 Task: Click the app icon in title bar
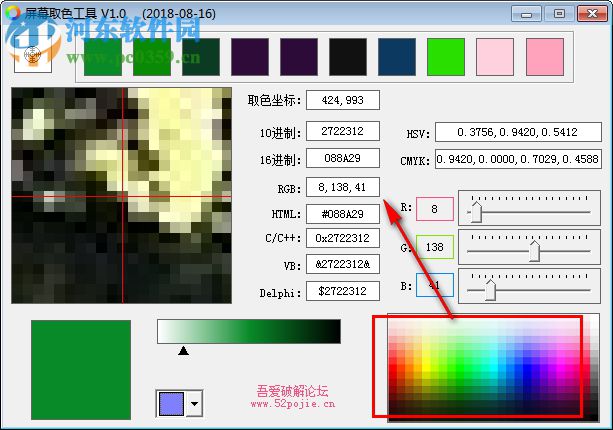[x=13, y=13]
